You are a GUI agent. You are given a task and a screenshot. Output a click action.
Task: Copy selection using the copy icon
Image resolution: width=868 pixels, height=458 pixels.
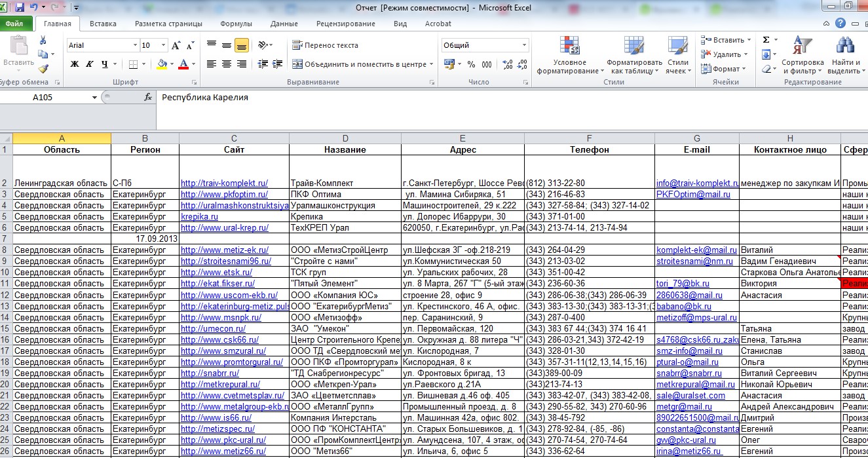click(43, 54)
